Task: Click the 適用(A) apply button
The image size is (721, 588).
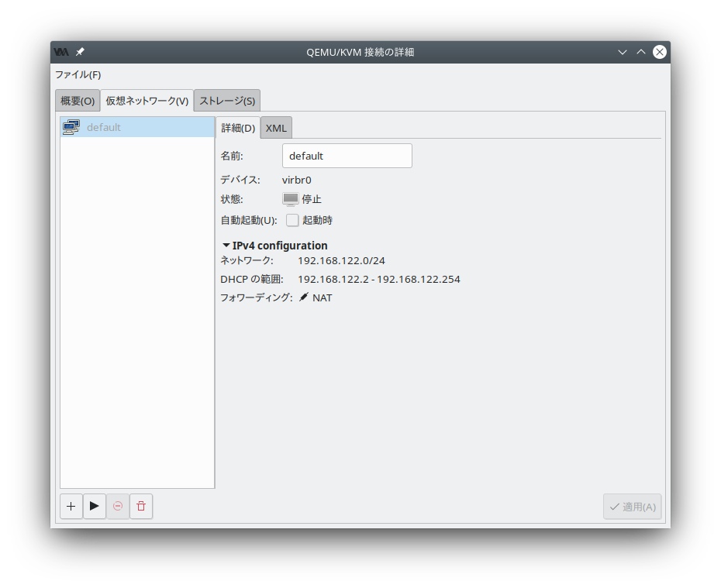Action: (632, 507)
